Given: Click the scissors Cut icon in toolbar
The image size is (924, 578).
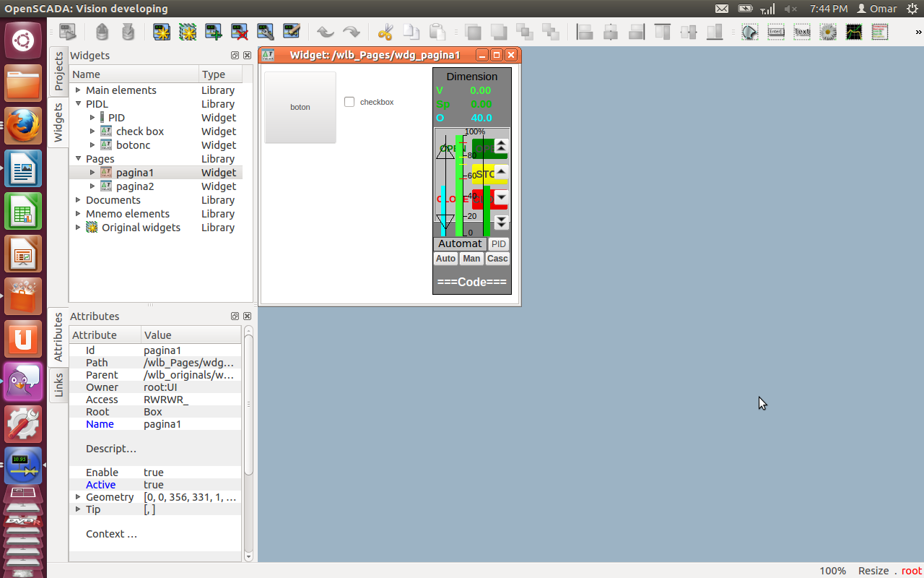Looking at the screenshot, I should point(385,32).
